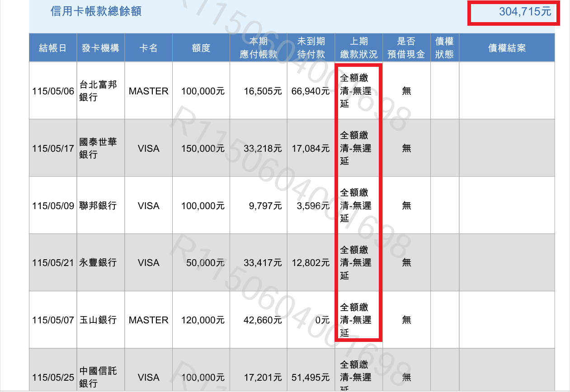Click the 100,000元 limit for 台北富邦銀行
The image size is (570, 392).
[203, 91]
